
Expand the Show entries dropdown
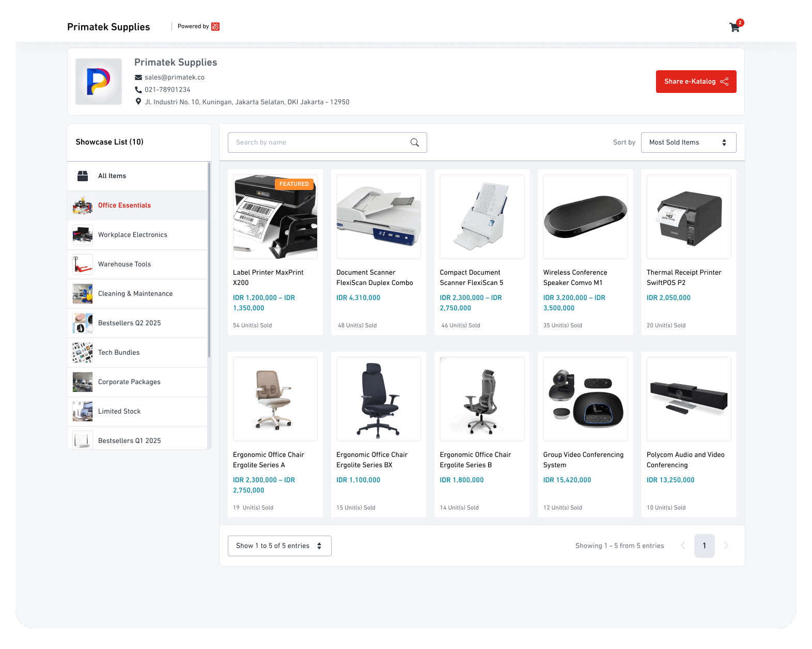point(279,546)
